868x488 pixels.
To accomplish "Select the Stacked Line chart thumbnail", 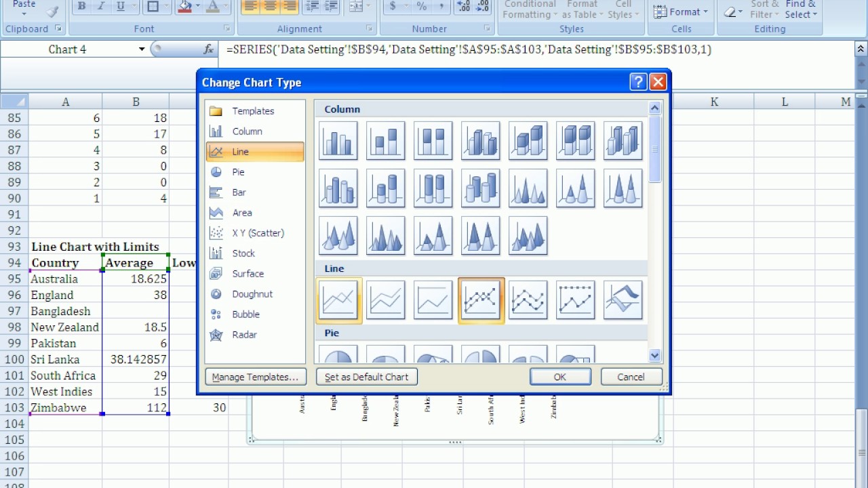I will [x=386, y=300].
